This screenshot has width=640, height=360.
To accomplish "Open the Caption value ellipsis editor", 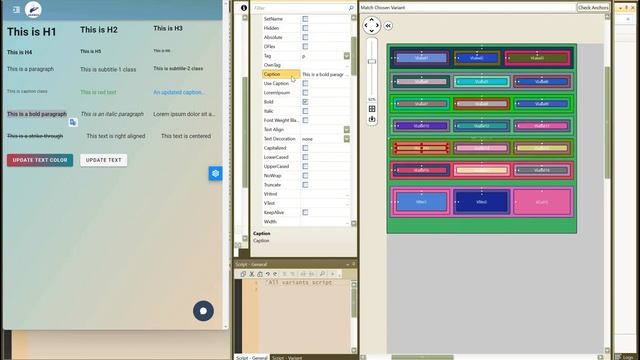I will click(347, 74).
